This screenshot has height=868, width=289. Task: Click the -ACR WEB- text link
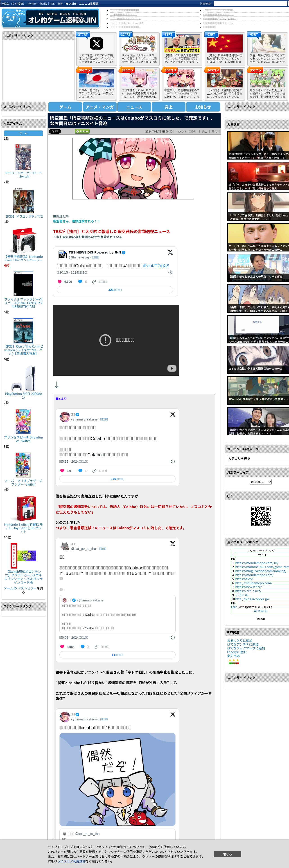(260, 611)
